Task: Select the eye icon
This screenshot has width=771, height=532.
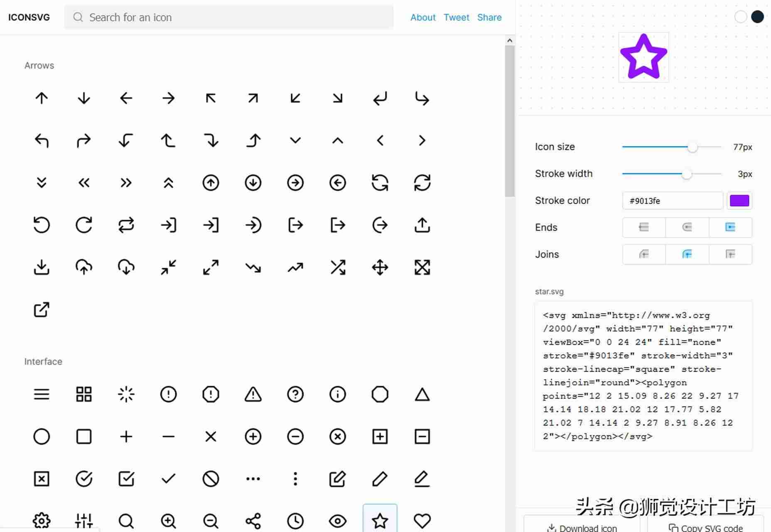Action: click(338, 521)
